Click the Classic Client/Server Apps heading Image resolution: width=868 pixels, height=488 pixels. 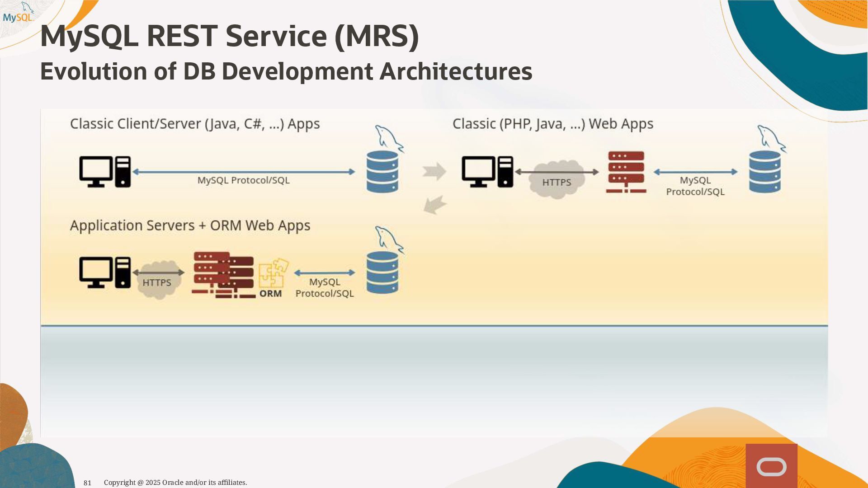[x=195, y=124]
